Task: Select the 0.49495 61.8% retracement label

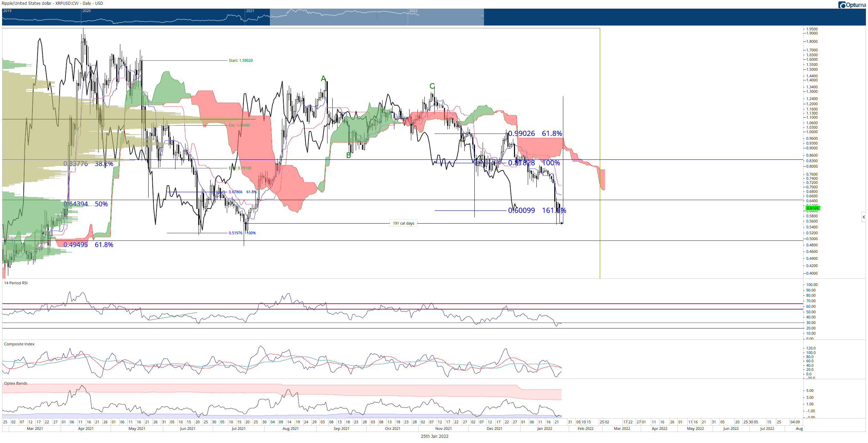Action: [88, 245]
